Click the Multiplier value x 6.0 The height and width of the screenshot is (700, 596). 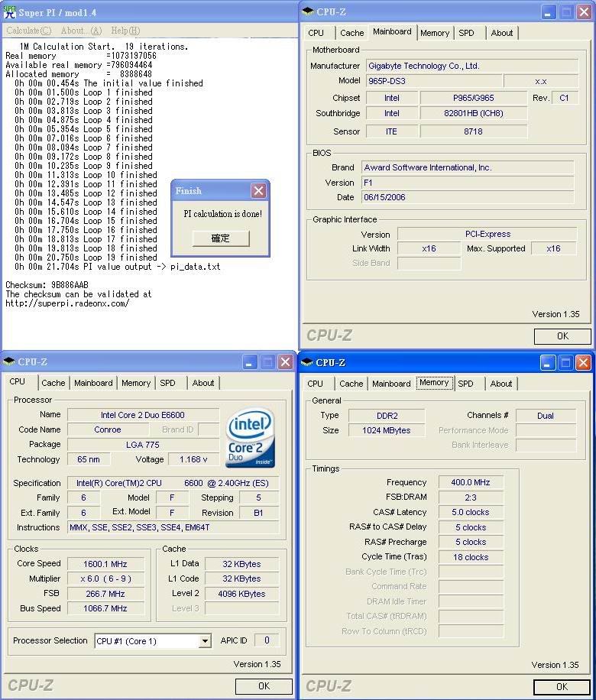[x=105, y=579]
